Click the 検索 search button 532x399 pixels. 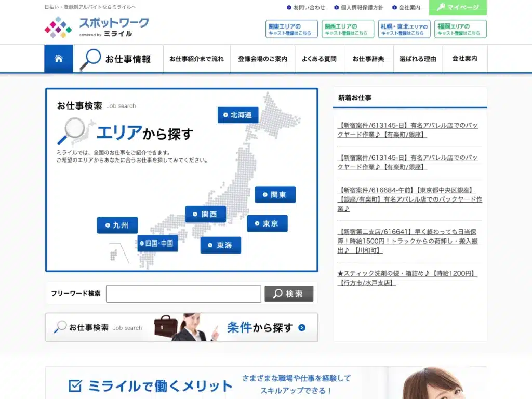(289, 294)
